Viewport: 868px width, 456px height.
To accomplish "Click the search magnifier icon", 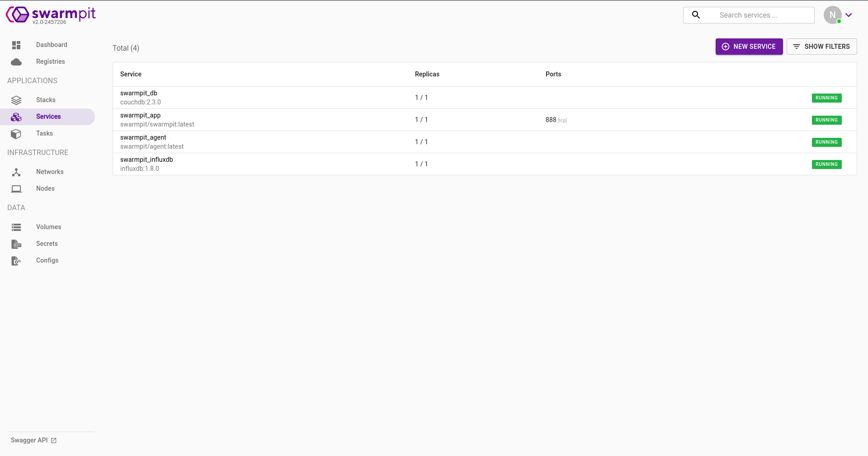I will coord(696,15).
